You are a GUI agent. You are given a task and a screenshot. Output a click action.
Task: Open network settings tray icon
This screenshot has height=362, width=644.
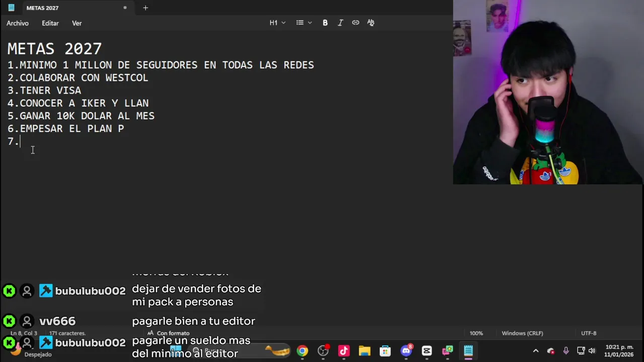[581, 351]
